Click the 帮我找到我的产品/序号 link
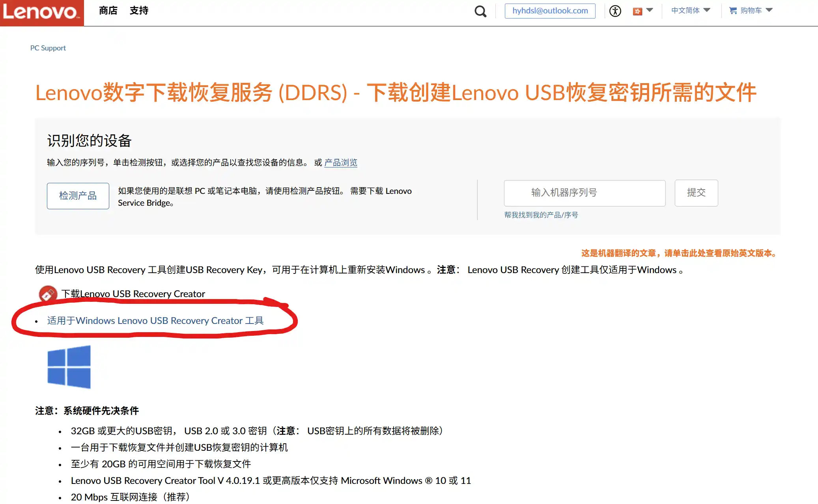This screenshot has height=504, width=818. pos(541,215)
